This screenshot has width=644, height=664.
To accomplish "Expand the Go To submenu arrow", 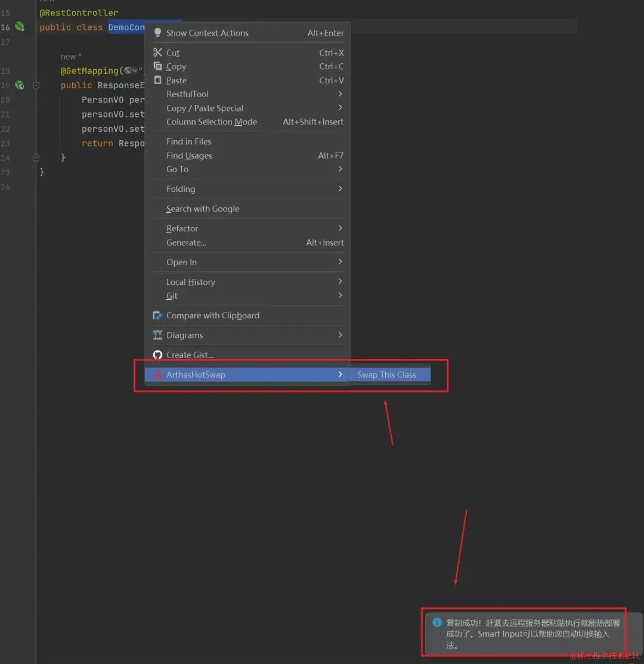I will click(340, 169).
